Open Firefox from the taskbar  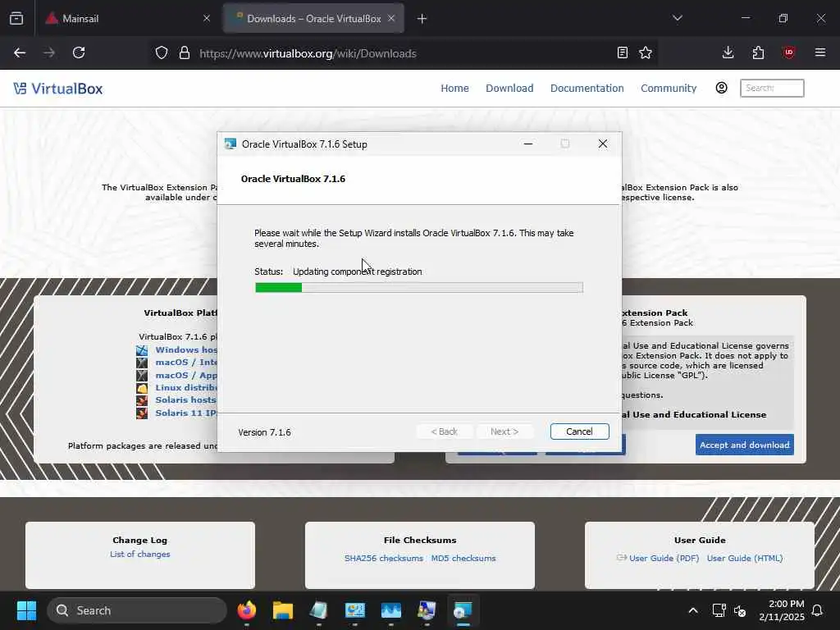246,610
